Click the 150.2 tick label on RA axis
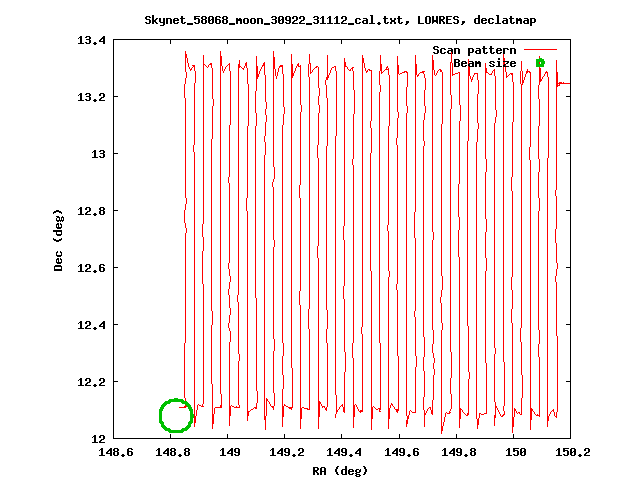 tap(571, 453)
